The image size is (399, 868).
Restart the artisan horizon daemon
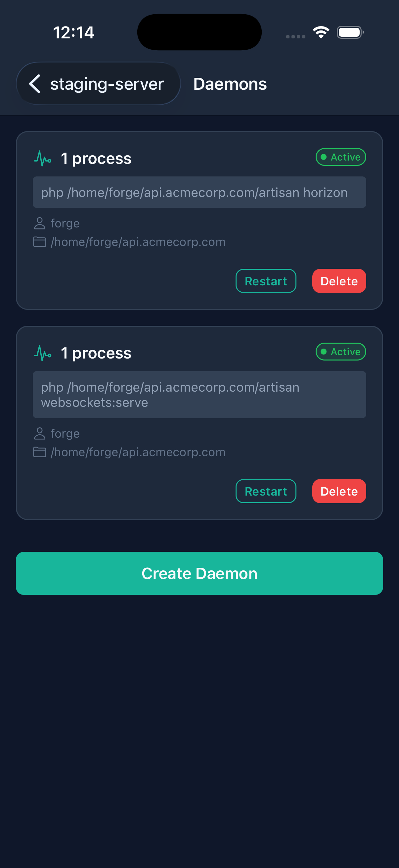pos(266,281)
